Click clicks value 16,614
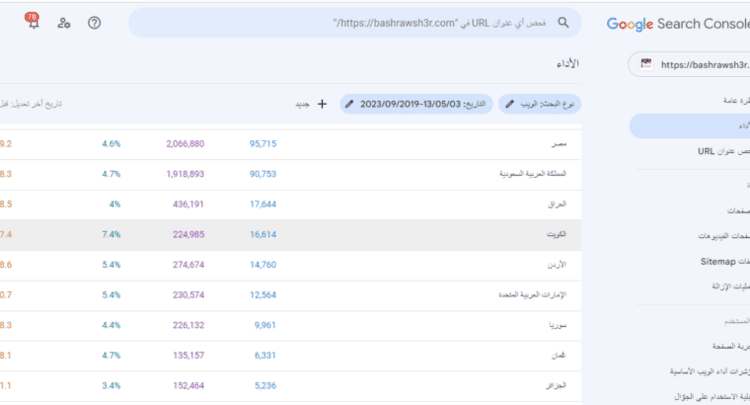The width and height of the screenshot is (750, 405). 263,234
